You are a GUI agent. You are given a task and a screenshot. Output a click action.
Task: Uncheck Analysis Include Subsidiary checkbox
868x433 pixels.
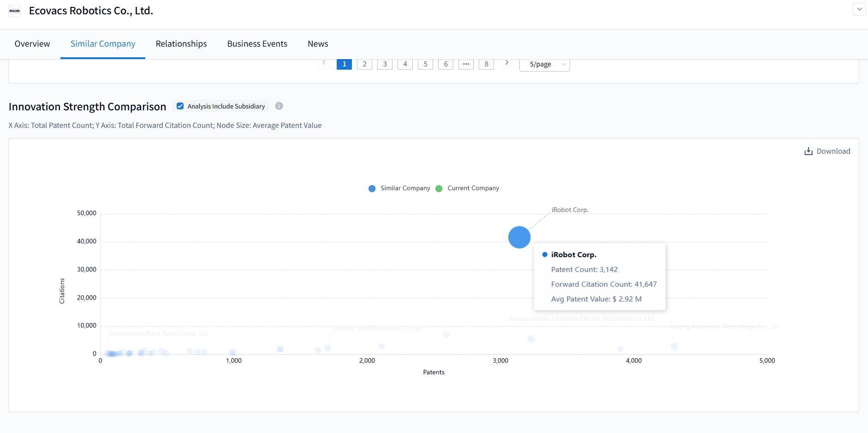(x=180, y=106)
